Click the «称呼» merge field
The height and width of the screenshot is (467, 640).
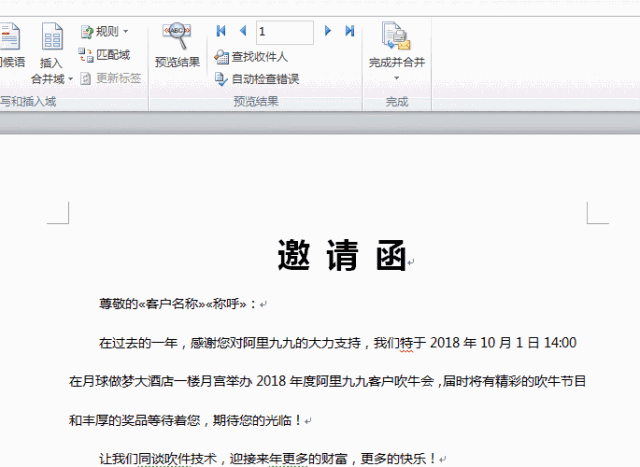(227, 304)
